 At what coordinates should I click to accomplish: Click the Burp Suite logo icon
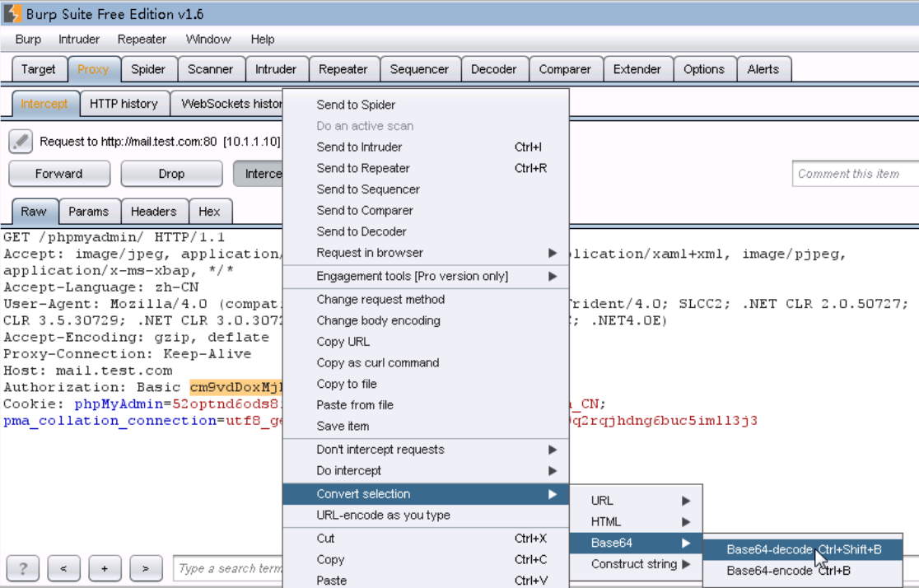point(12,13)
